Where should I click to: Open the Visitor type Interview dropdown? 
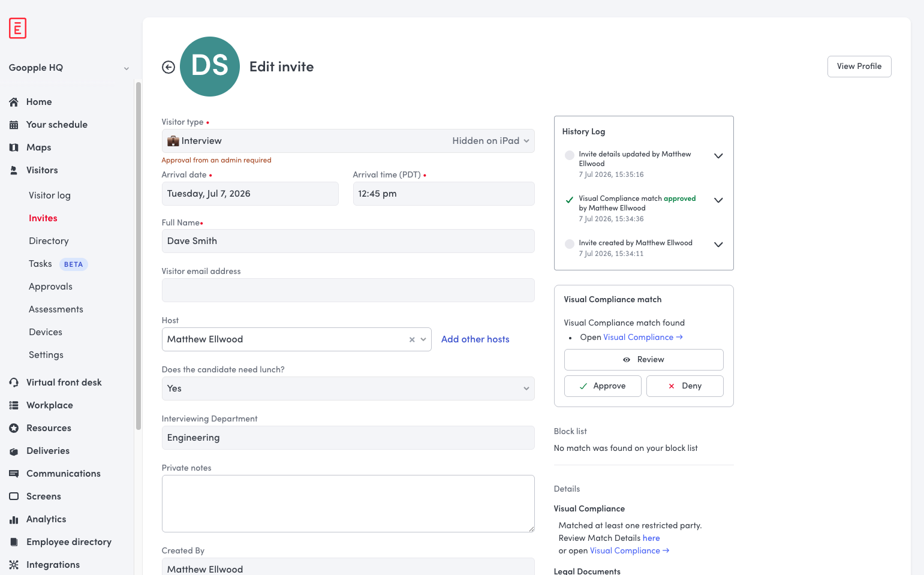pyautogui.click(x=348, y=141)
